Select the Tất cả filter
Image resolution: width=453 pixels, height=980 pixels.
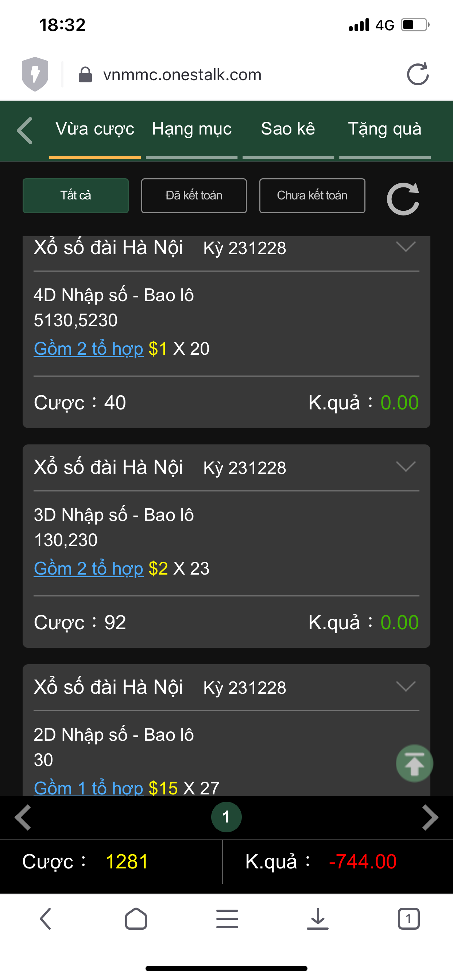(76, 195)
